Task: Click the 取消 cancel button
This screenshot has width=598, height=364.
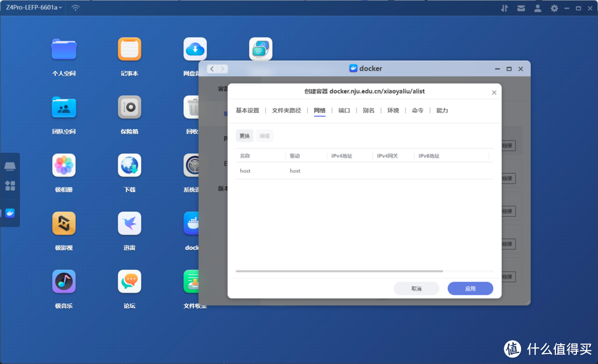Action: coord(416,289)
